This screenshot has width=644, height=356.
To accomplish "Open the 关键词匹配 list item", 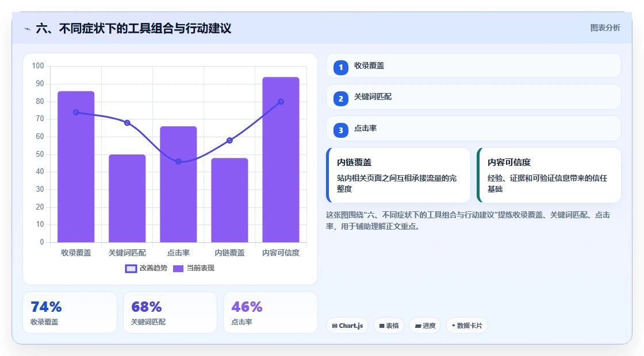I will 474,97.
